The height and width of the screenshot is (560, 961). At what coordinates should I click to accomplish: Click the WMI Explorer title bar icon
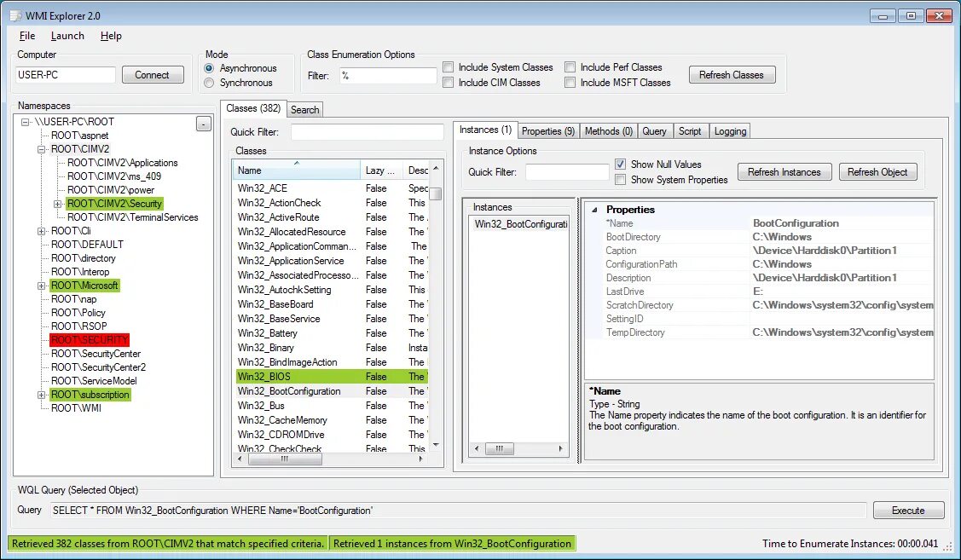16,15
